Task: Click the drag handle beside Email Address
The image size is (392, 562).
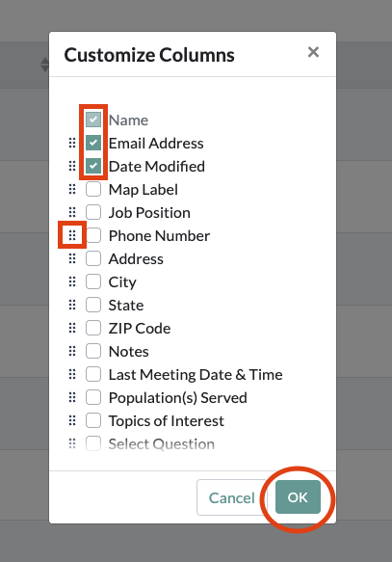Action: pyautogui.click(x=72, y=143)
